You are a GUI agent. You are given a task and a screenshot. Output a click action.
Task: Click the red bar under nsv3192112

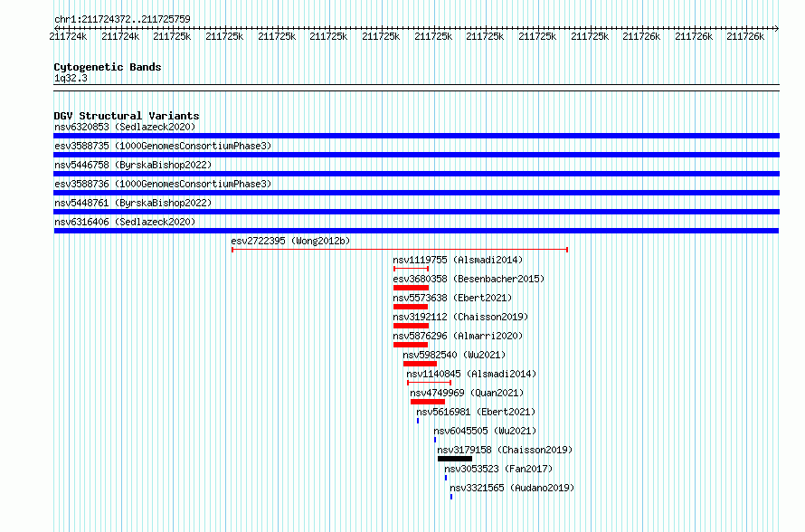(x=411, y=326)
